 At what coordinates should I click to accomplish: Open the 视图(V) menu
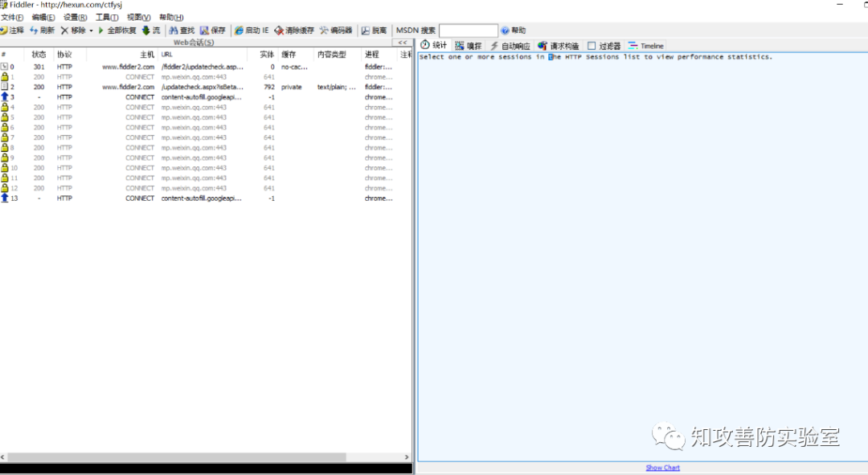coord(138,17)
